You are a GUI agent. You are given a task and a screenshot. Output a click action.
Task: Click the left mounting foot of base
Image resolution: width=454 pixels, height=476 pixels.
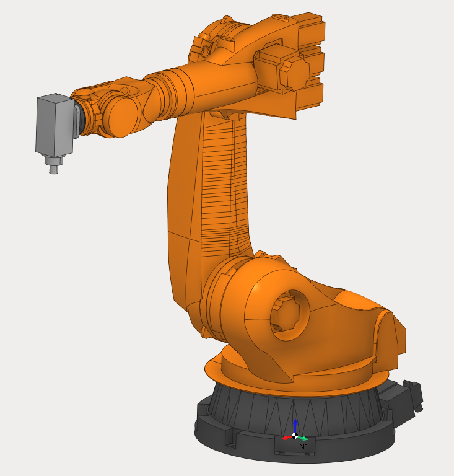[229, 439]
